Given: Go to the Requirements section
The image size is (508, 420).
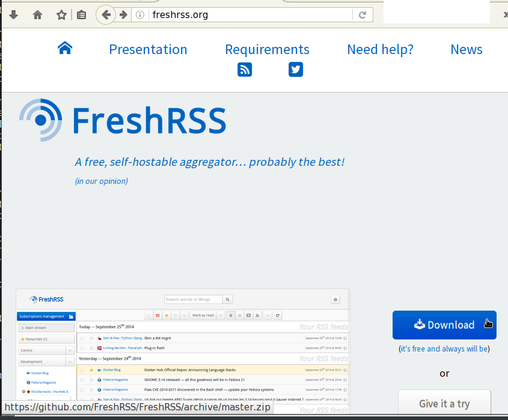Looking at the screenshot, I should pyautogui.click(x=267, y=49).
